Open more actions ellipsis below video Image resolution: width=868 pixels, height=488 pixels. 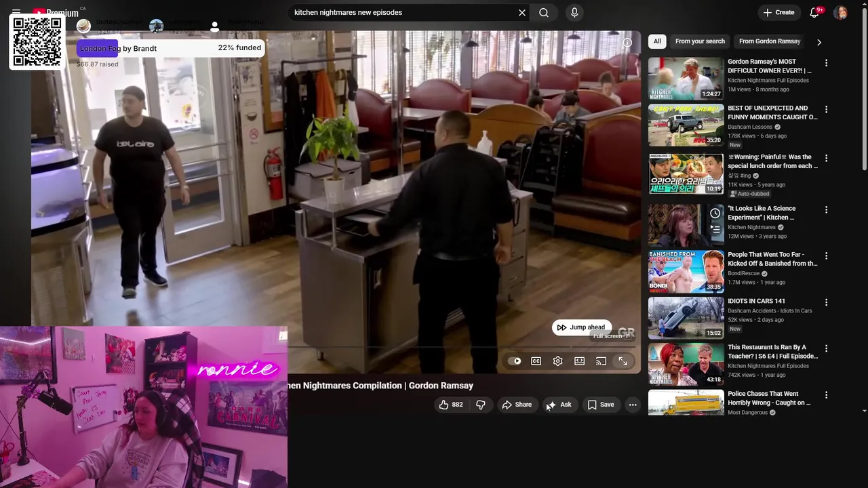(633, 405)
